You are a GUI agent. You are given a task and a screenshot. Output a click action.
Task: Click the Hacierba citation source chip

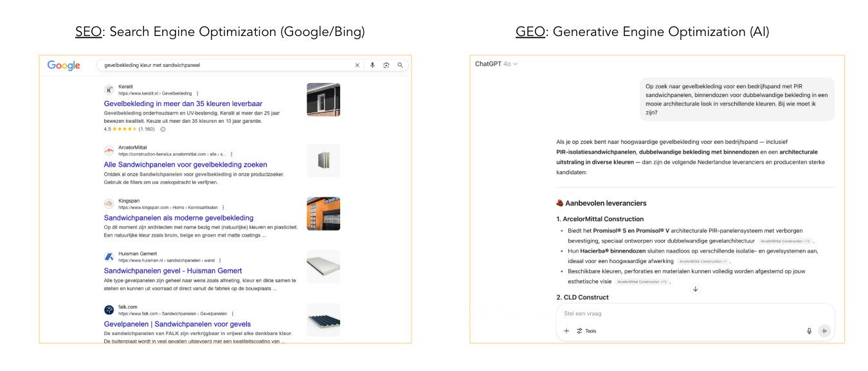pos(703,260)
